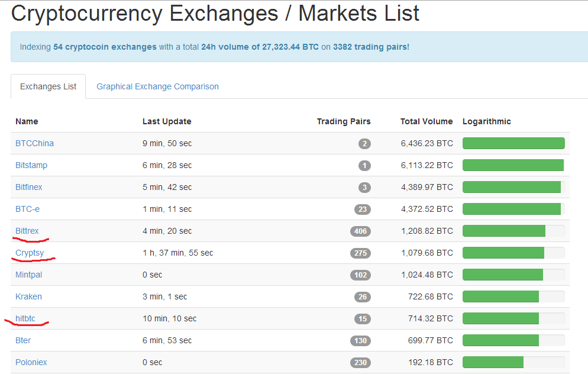Click hitbtc's logarithmic volume bar
The width and height of the screenshot is (588, 374).
click(x=513, y=318)
